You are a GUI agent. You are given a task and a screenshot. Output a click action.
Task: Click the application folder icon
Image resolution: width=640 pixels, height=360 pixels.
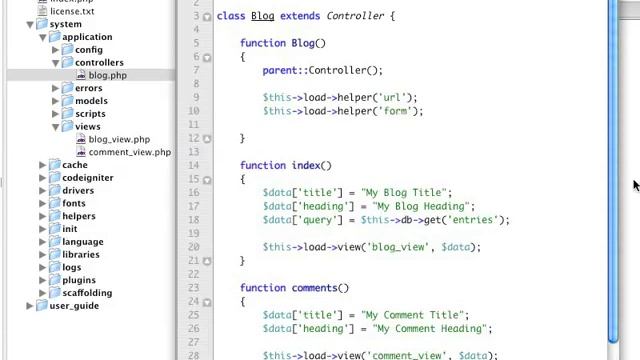pyautogui.click(x=55, y=37)
